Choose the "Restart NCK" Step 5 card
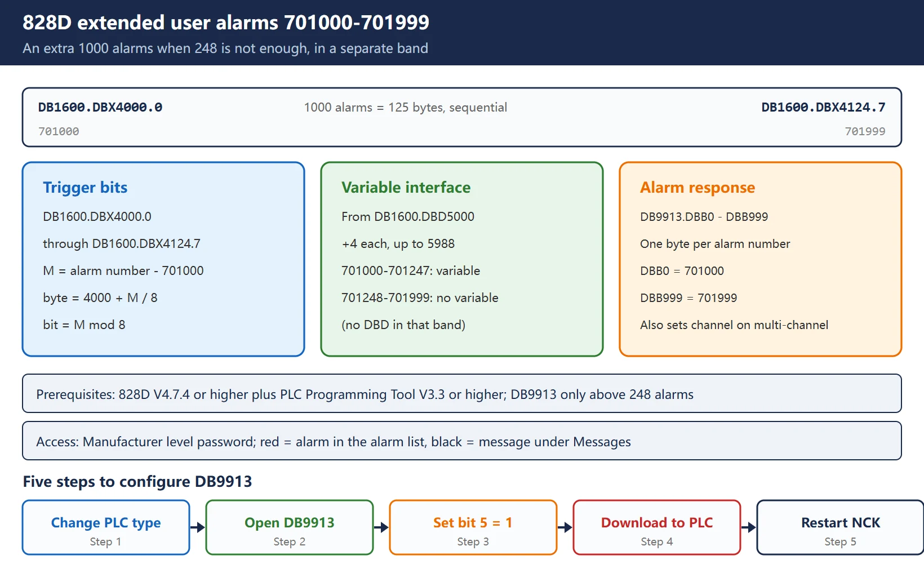Screen dimensions: 924x586 [841, 527]
